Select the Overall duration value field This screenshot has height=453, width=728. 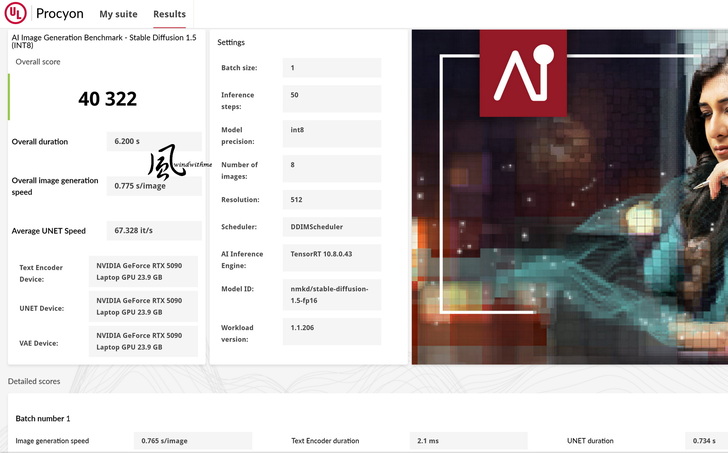point(153,142)
